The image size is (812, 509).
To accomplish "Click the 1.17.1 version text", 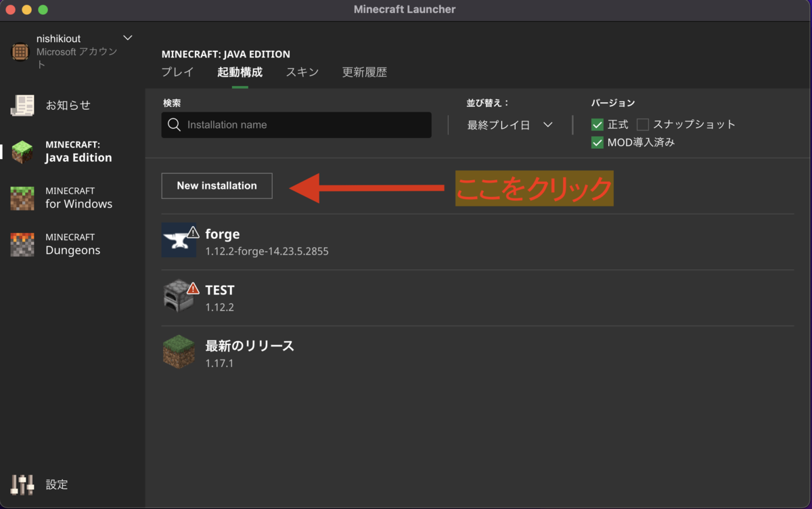I will [x=219, y=363].
